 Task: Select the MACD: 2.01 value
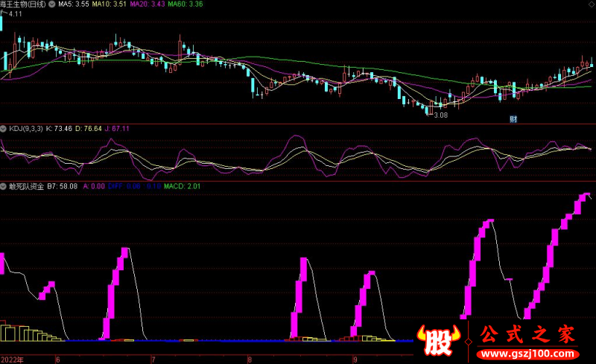pos(182,187)
